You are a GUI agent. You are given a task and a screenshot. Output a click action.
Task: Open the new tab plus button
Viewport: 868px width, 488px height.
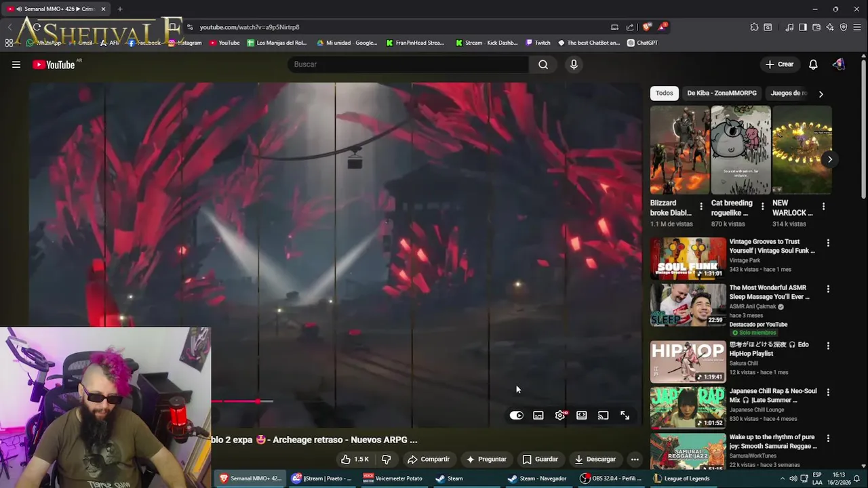pos(120,9)
